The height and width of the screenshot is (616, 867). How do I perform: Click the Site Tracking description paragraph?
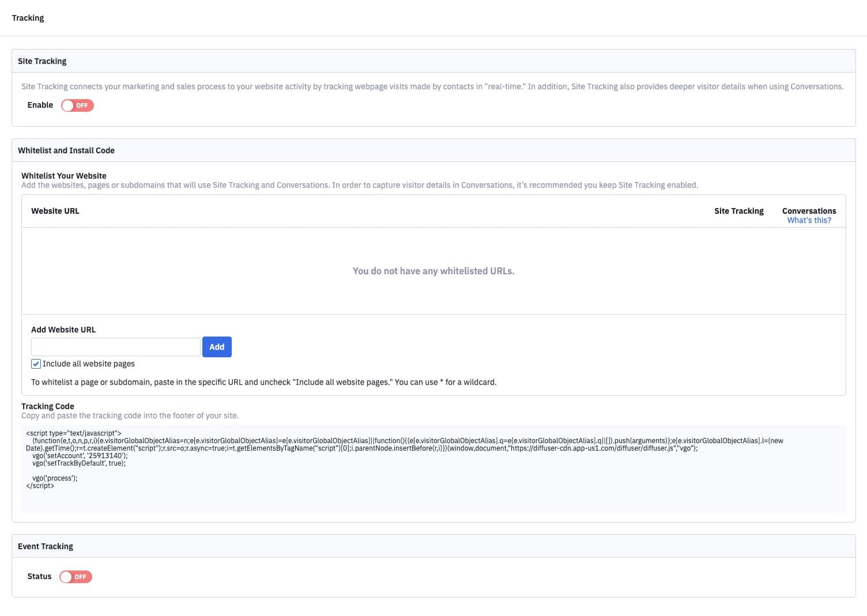tap(432, 86)
